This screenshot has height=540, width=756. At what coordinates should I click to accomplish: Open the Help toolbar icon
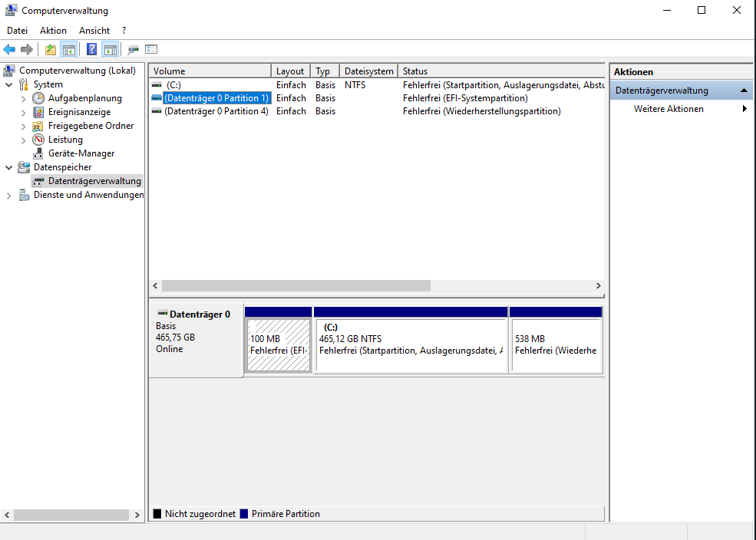[x=91, y=49]
